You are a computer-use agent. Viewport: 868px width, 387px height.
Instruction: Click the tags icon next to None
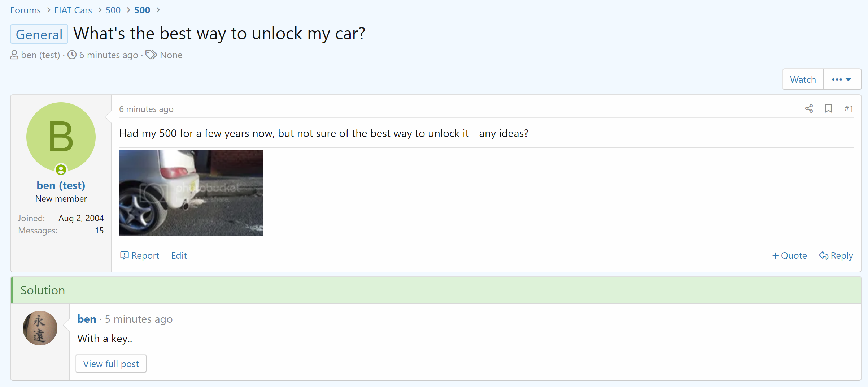pyautogui.click(x=151, y=55)
